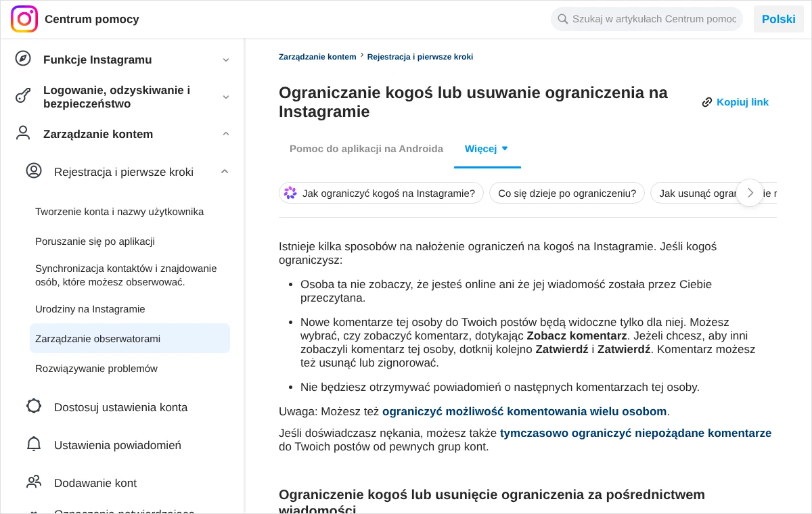Screen dimensions: 812x514
Task: Click the person icon beside Zarządzanie kontem
Action: [x=23, y=133]
